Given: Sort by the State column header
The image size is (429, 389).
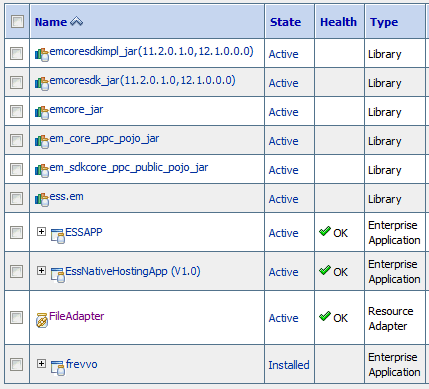Looking at the screenshot, I should 285,22.
